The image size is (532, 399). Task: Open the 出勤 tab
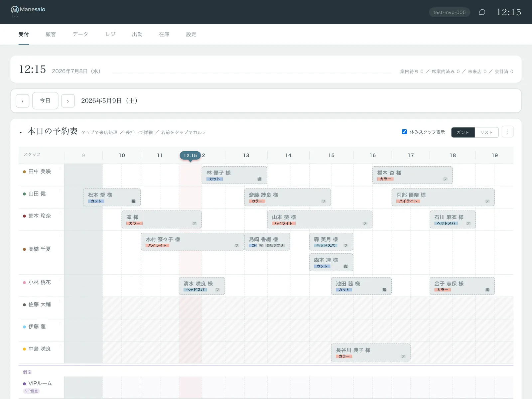[x=137, y=34]
